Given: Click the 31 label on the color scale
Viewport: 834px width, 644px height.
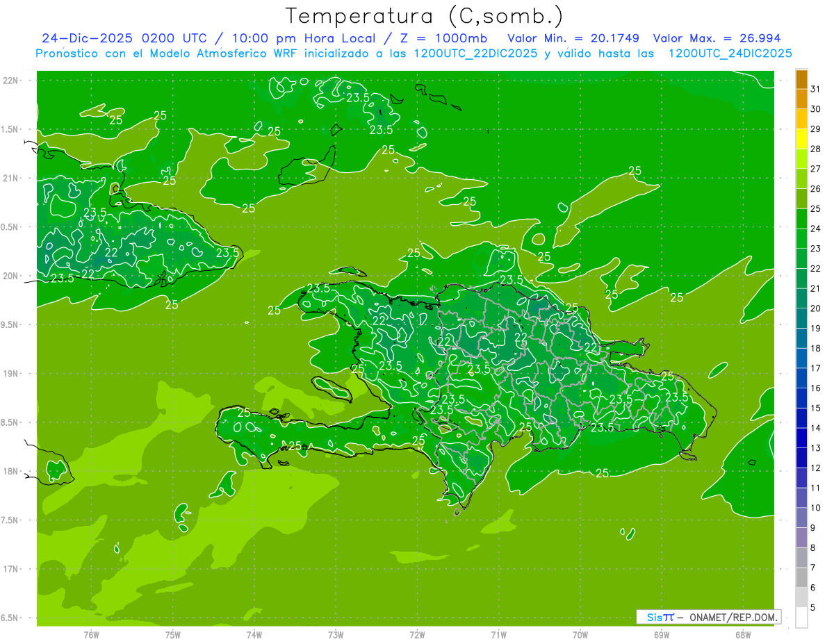Looking at the screenshot, I should pyautogui.click(x=816, y=89).
